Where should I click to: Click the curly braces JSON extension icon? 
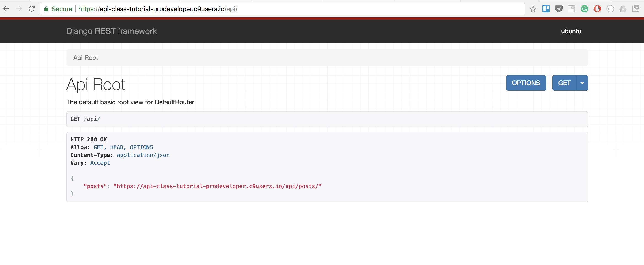point(610,9)
